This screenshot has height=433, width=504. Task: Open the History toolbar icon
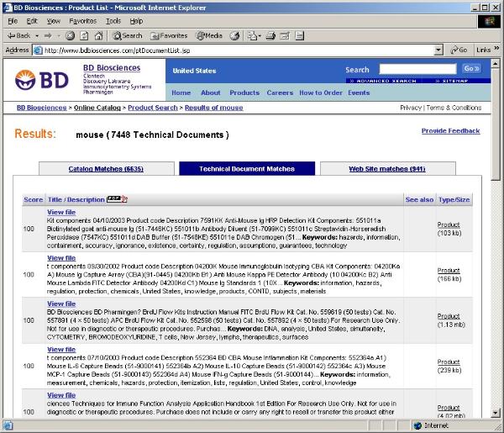234,35
